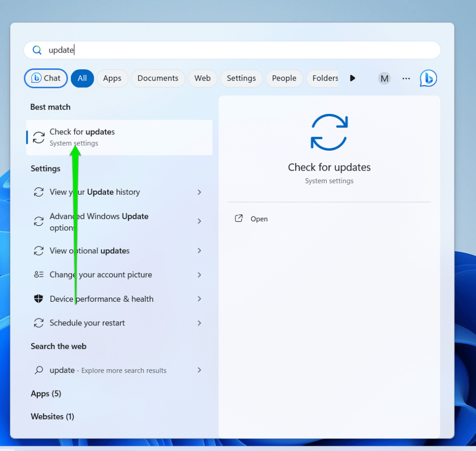Select the blue Check for updates sync icon

(329, 132)
